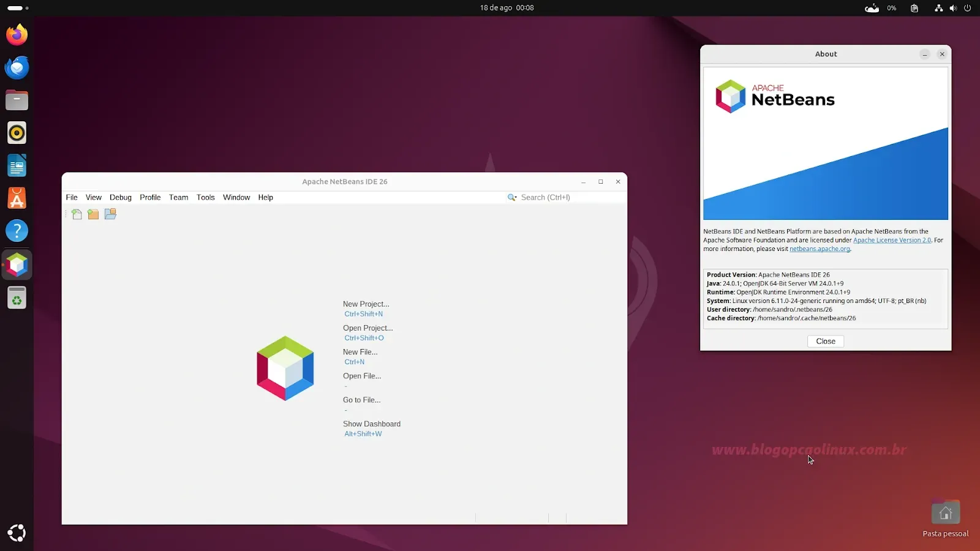
Task: Click the Ctrl+Shift+N shortcut text
Action: click(x=363, y=314)
